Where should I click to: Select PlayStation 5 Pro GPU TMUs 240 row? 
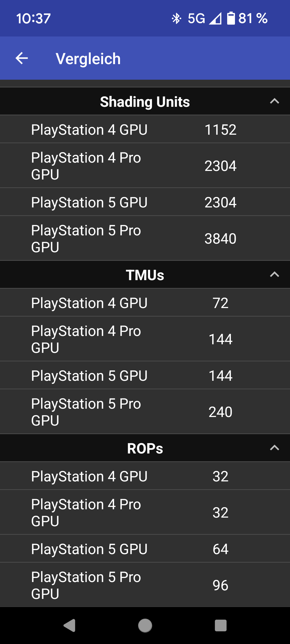[145, 412]
